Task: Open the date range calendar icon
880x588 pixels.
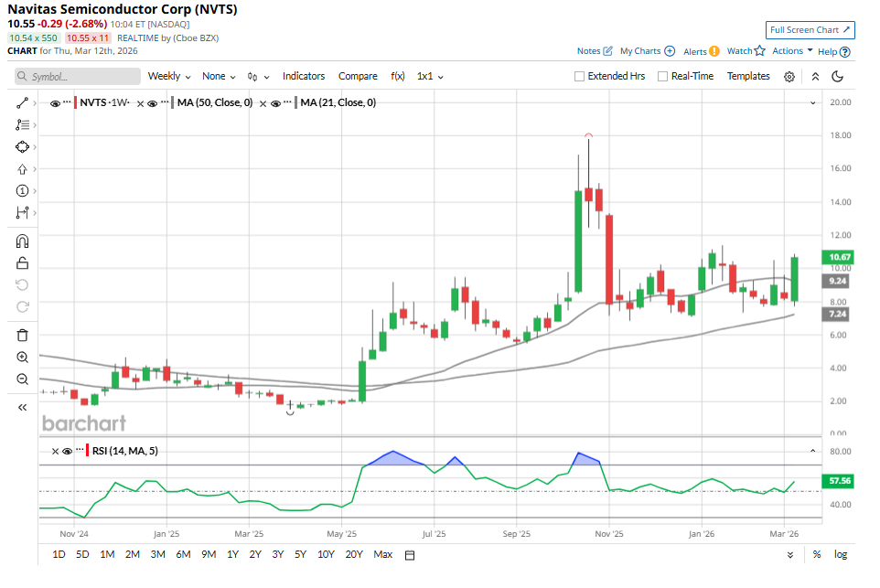Action: point(410,555)
